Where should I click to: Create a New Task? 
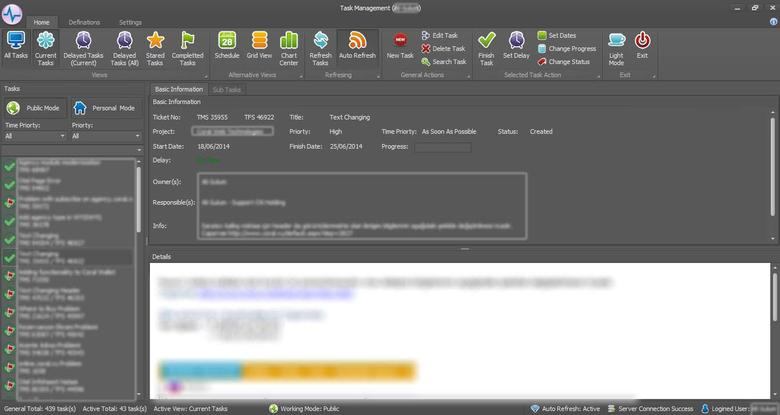click(x=400, y=47)
